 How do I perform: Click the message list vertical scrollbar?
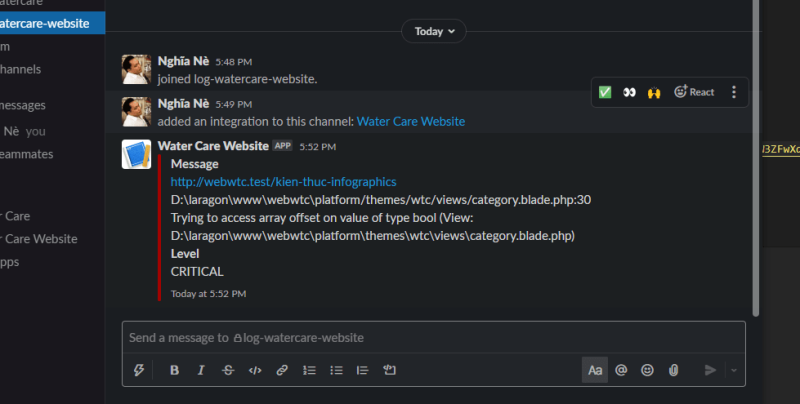coord(756,158)
